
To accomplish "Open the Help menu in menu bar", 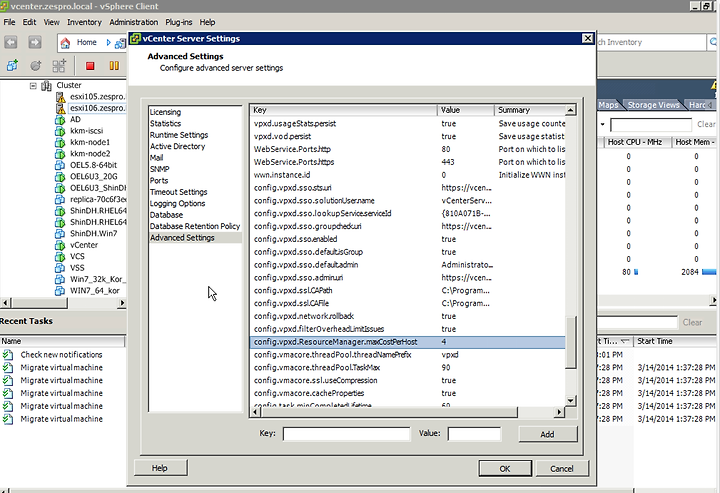I will (207, 22).
